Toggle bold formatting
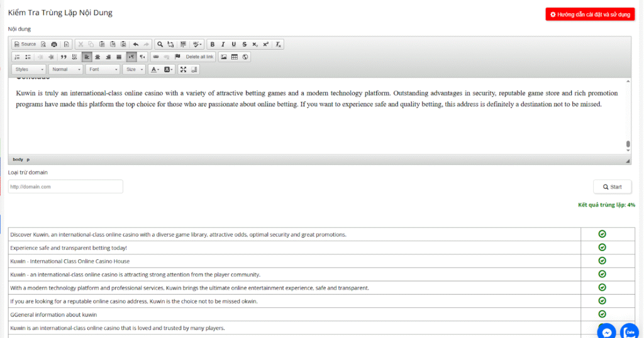The width and height of the screenshot is (644, 338). point(213,44)
